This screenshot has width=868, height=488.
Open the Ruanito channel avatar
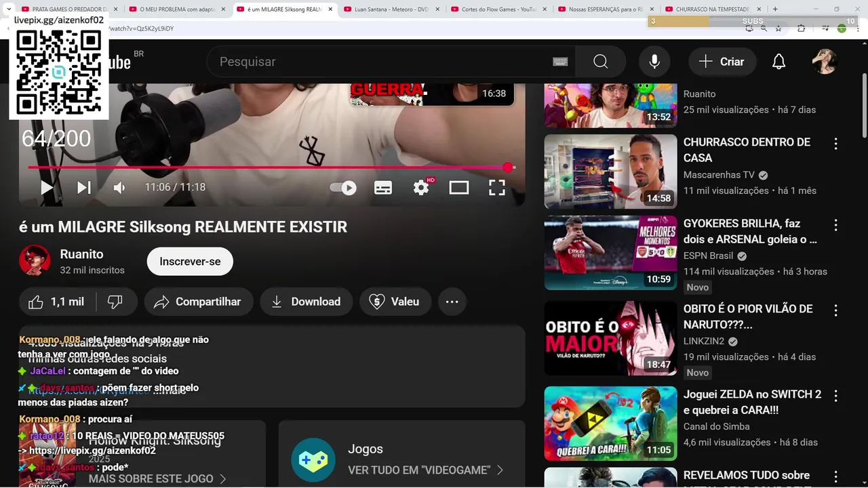point(35,260)
